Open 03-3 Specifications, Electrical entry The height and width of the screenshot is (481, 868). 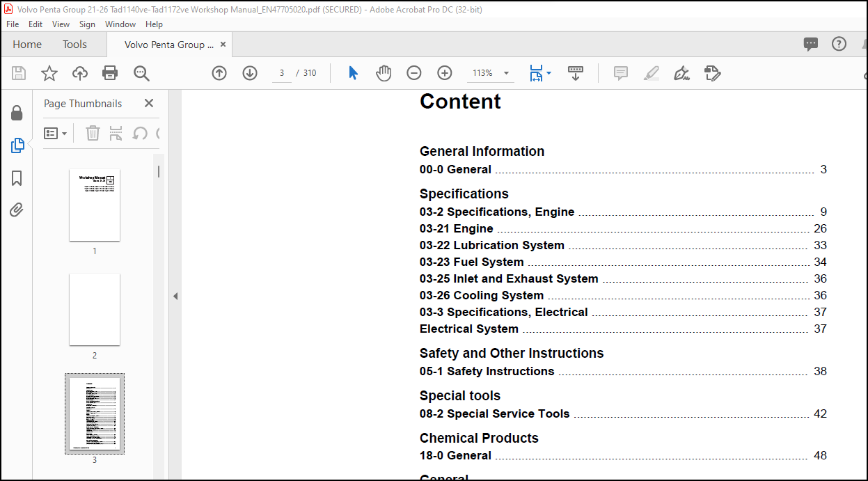[623, 312]
